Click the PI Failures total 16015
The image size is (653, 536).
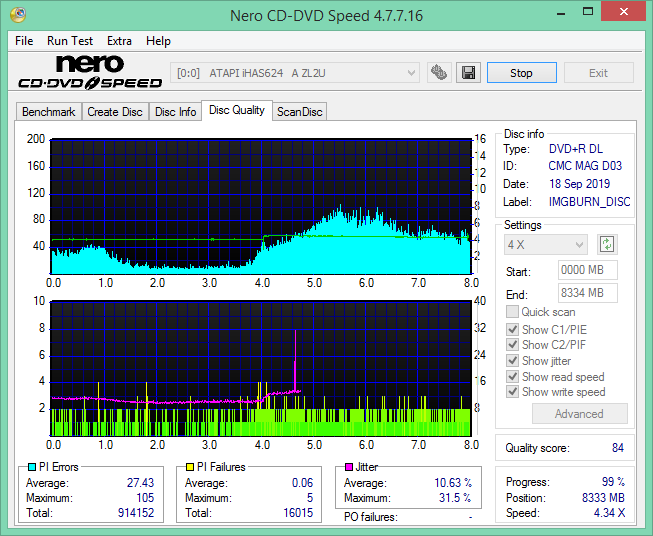click(x=298, y=513)
